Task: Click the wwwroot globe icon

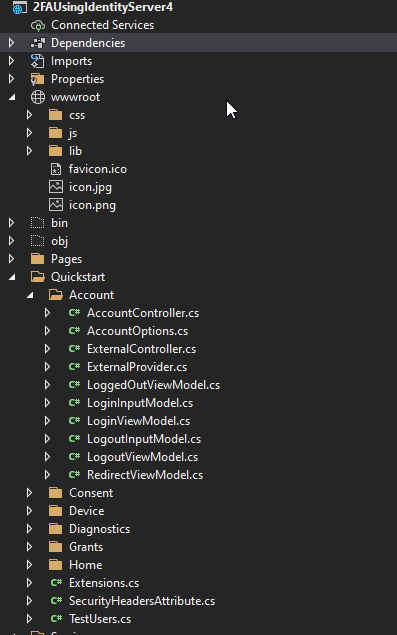Action: point(38,97)
